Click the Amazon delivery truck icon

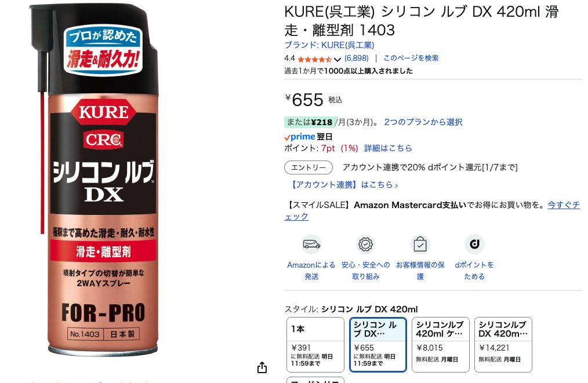click(311, 245)
